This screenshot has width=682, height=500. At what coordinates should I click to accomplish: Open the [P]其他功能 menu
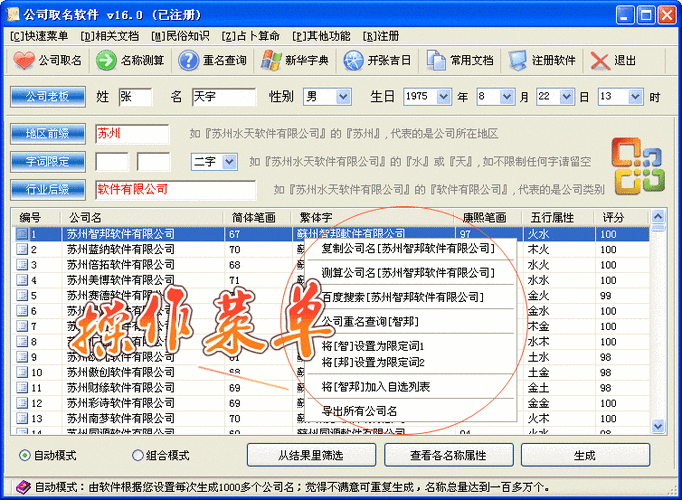[321, 36]
